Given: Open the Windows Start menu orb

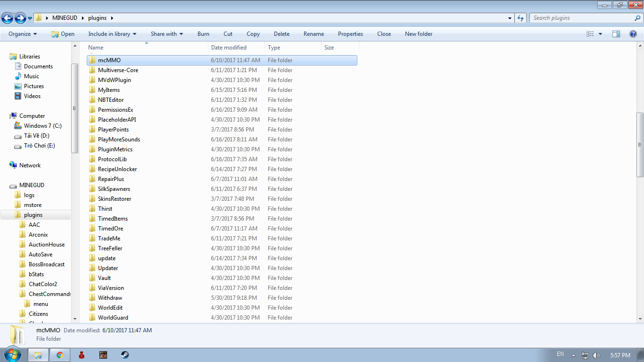Looking at the screenshot, I should click(13, 354).
